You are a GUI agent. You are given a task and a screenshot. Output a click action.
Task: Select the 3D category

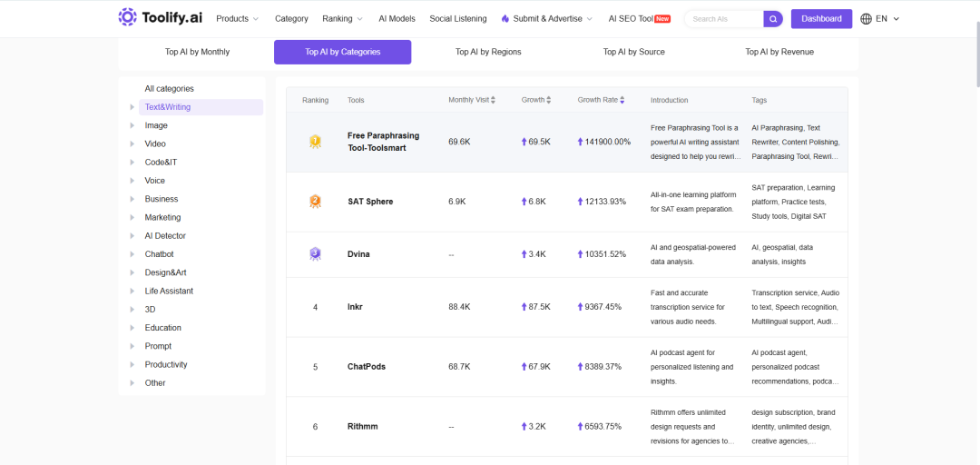150,309
